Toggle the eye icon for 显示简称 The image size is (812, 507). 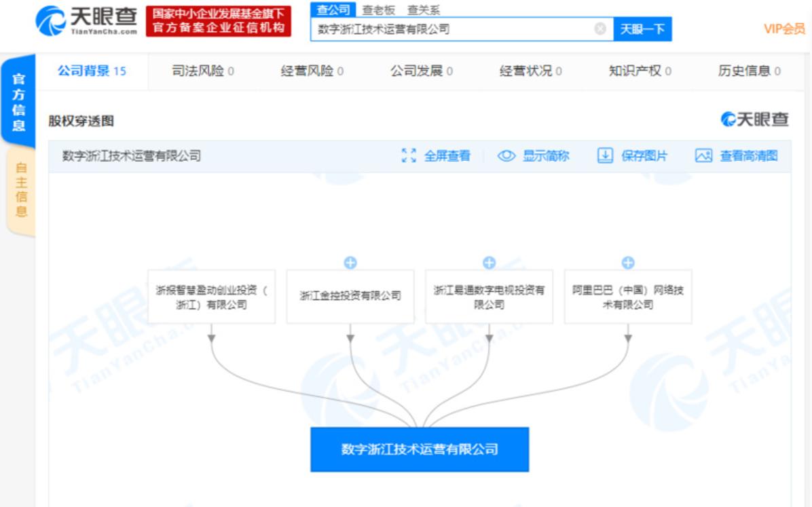pos(506,155)
